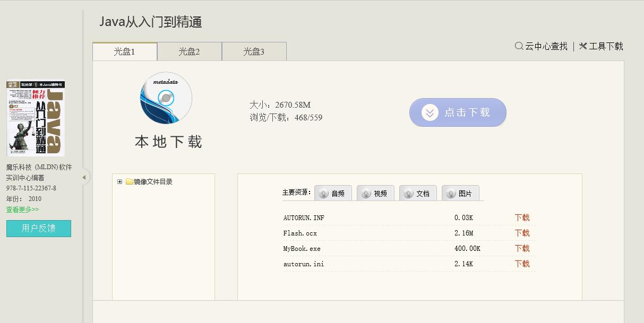The height and width of the screenshot is (323, 644).
Task: Switch to the 光盘3 tab
Action: (254, 51)
